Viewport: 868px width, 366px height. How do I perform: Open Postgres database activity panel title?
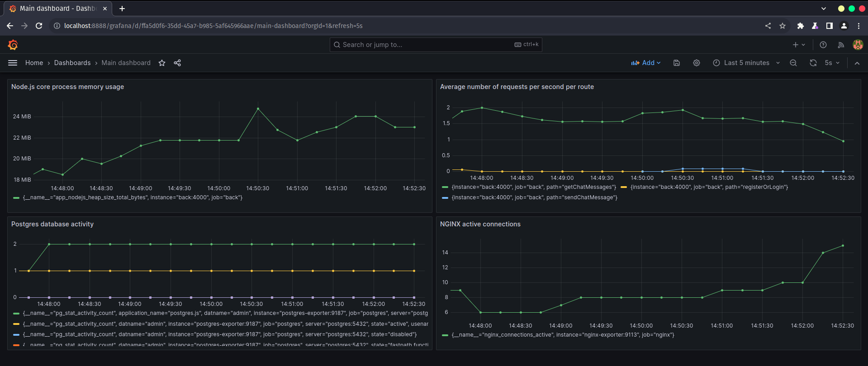pos(52,224)
